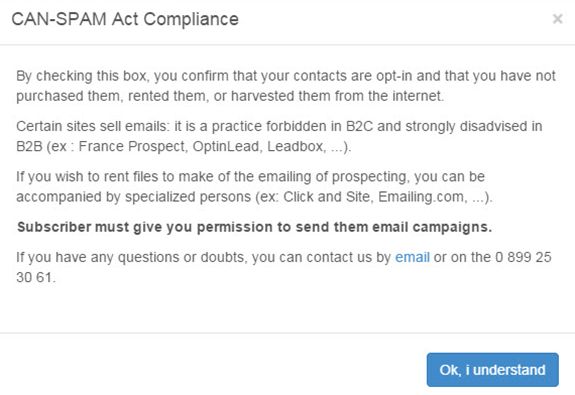Click the 'OptinLead' example name
Image resolution: width=575 pixels, height=395 pixels.
click(226, 146)
